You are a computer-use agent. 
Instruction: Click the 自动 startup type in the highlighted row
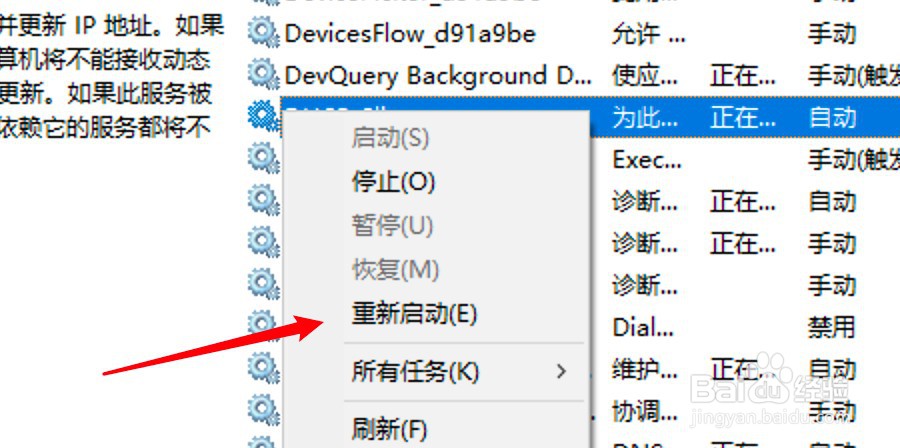(832, 117)
